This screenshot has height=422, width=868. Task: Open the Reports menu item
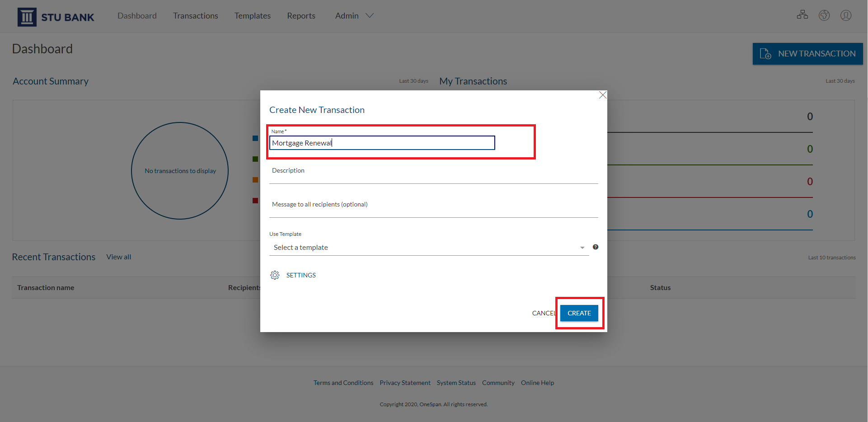click(301, 16)
